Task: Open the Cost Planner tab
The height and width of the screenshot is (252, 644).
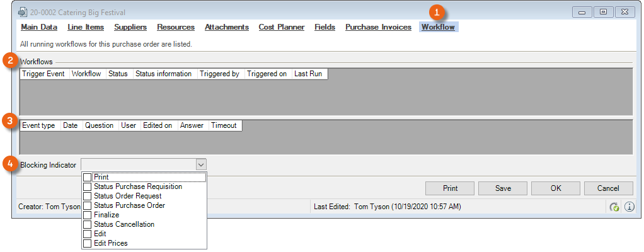Action: 282,27
